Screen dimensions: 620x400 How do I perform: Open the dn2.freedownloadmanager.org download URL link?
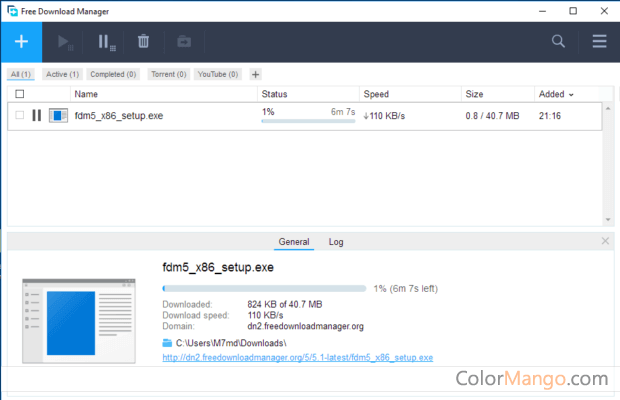pos(297,357)
